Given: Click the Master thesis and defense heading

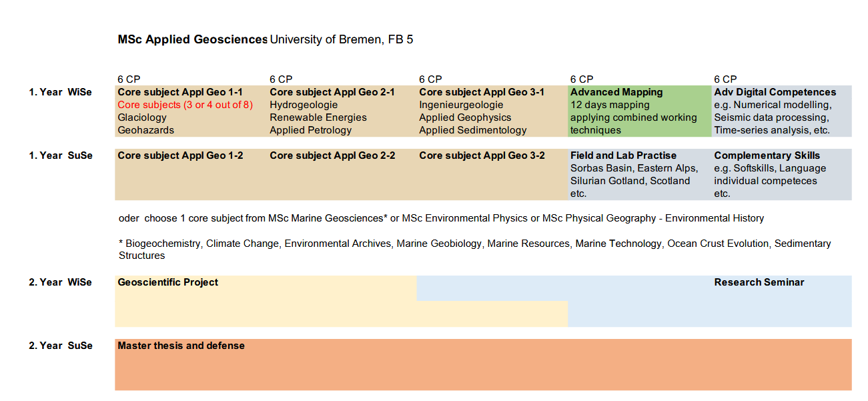Looking at the screenshot, I should 181,346.
